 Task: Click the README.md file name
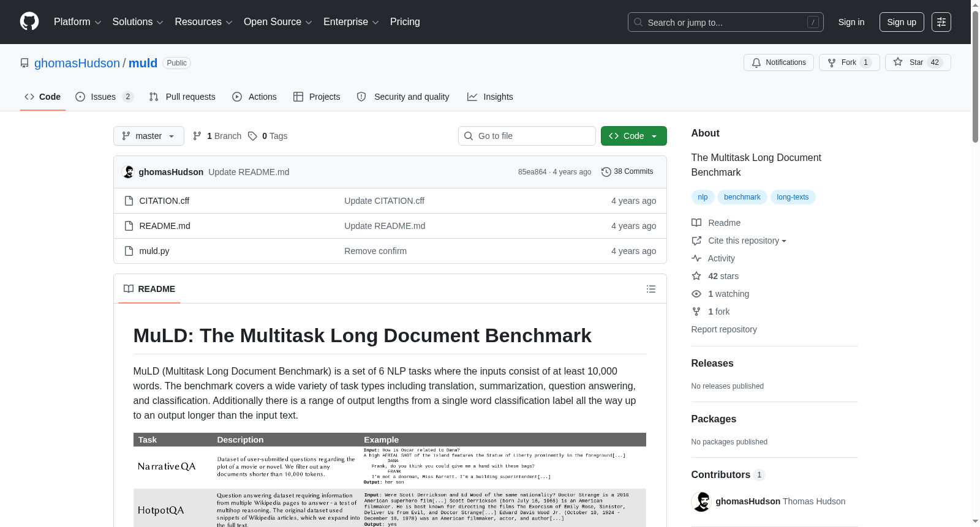(x=165, y=226)
